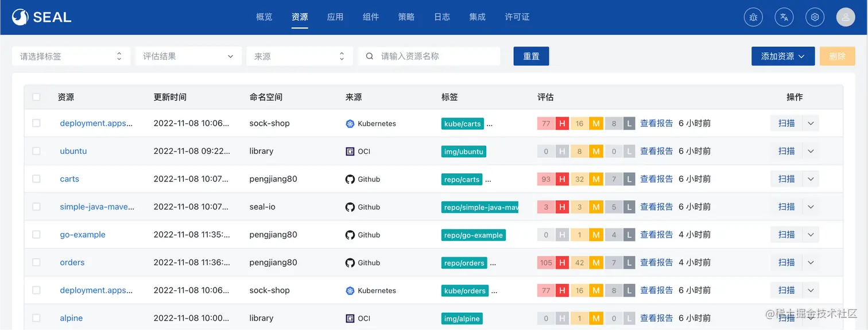
Task: Switch to the 组件 tab
Action: click(x=371, y=17)
